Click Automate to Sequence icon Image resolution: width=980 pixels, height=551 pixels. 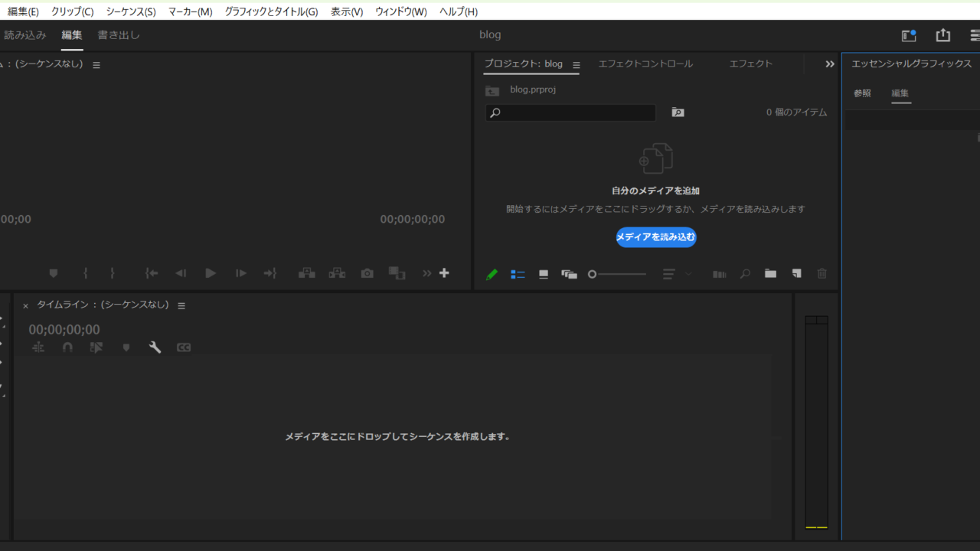(720, 274)
